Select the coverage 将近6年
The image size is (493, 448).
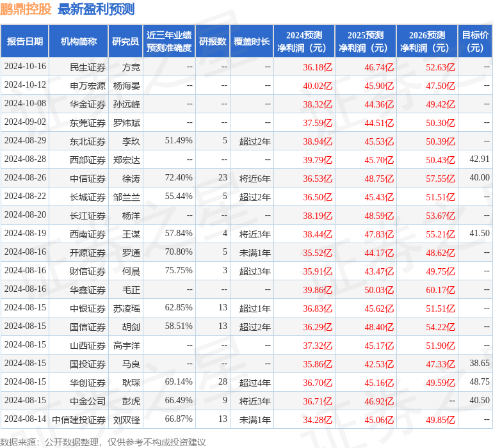[x=255, y=179]
